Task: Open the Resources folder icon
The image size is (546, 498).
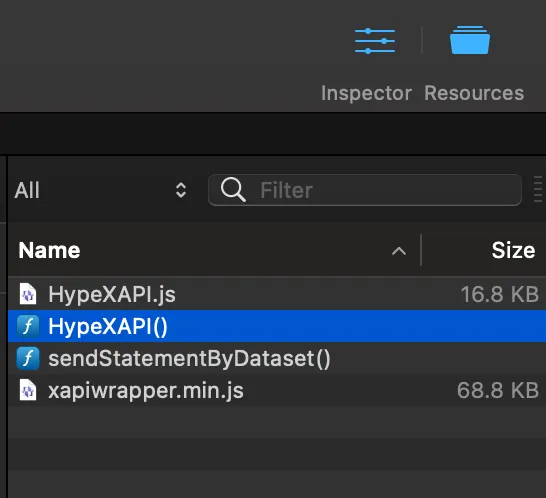Action: [x=470, y=40]
